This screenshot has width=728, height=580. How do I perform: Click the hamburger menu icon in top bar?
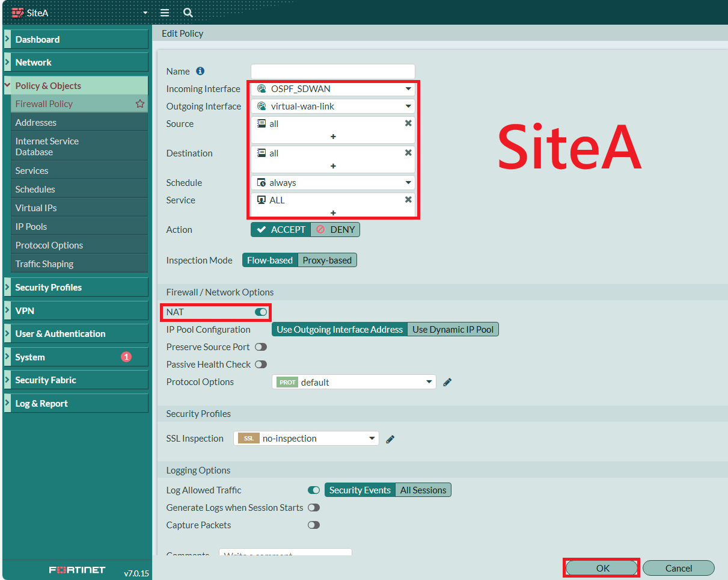coord(165,13)
